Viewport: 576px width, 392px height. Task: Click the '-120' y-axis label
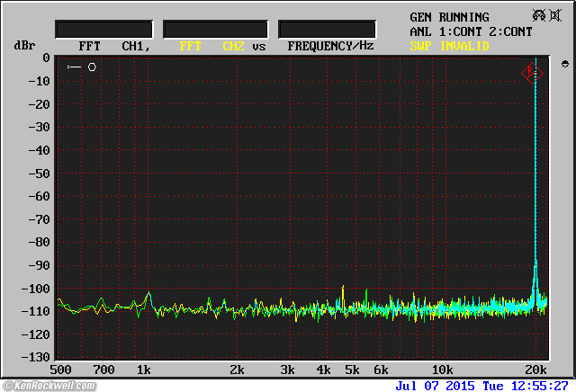pyautogui.click(x=35, y=334)
